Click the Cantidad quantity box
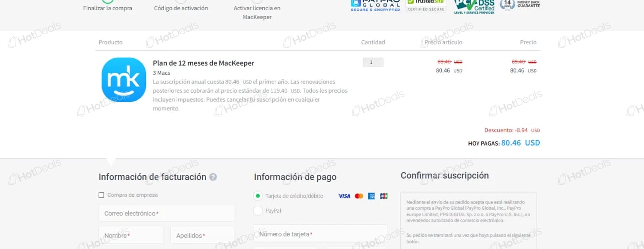The image size is (644, 249). (373, 63)
